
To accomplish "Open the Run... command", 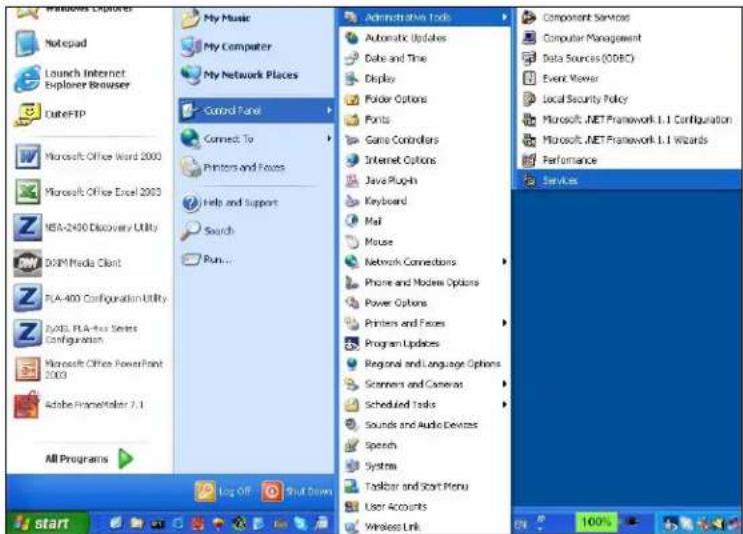I will tap(256, 259).
